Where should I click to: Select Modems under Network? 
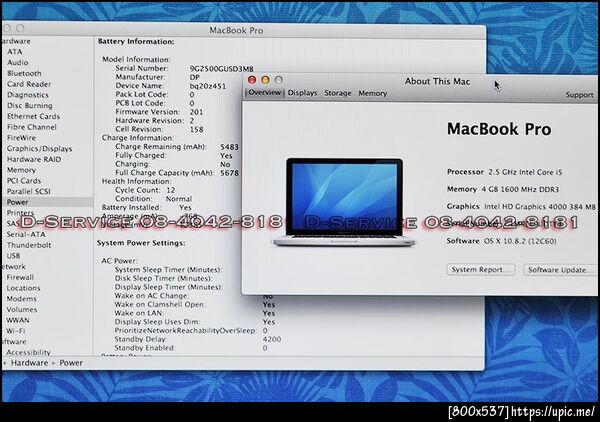[x=22, y=298]
